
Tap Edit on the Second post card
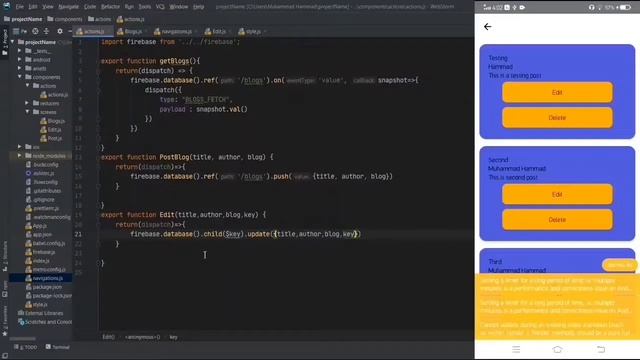[x=557, y=194]
